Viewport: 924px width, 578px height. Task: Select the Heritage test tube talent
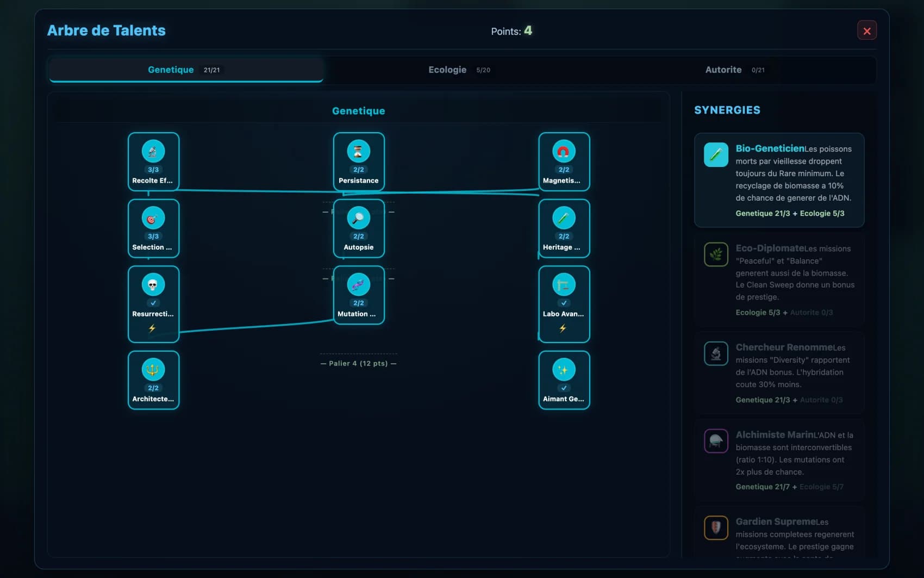point(564,228)
